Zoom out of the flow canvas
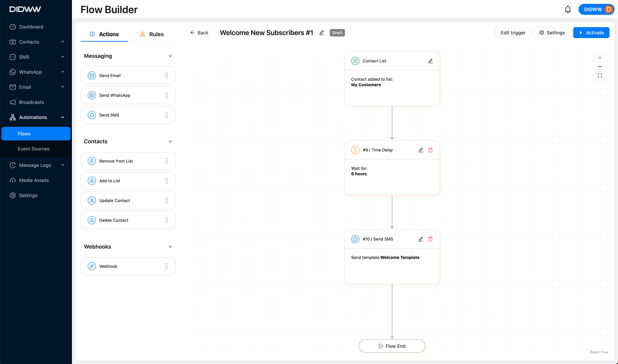 pyautogui.click(x=600, y=67)
